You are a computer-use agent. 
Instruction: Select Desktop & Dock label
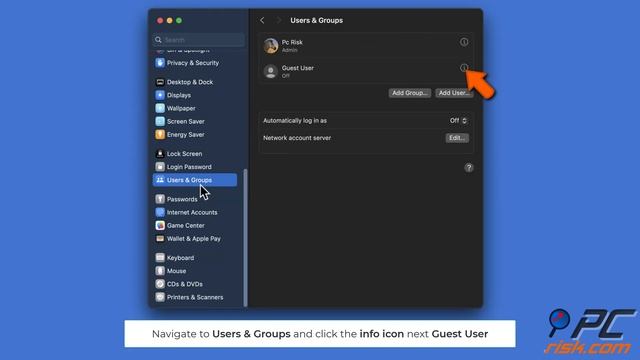(x=190, y=82)
